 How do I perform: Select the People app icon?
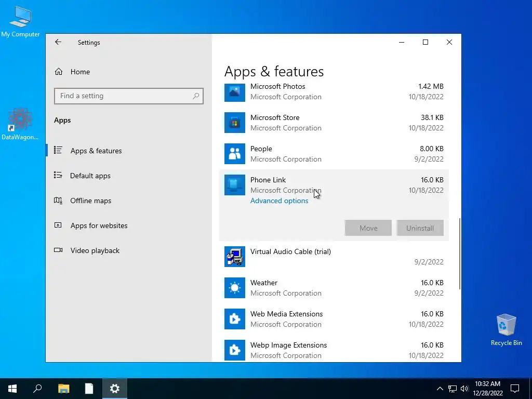coord(235,154)
